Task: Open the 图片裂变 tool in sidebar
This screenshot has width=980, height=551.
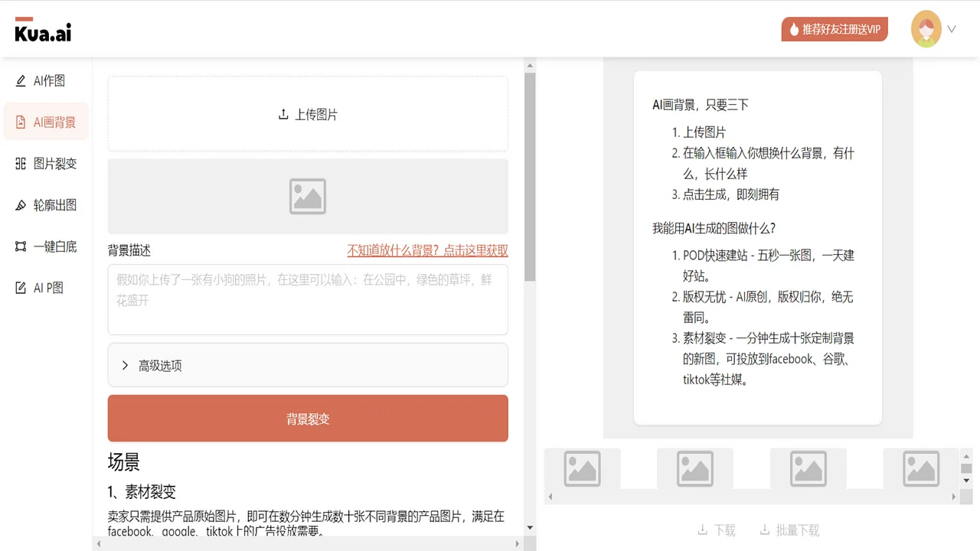Action: click(47, 163)
